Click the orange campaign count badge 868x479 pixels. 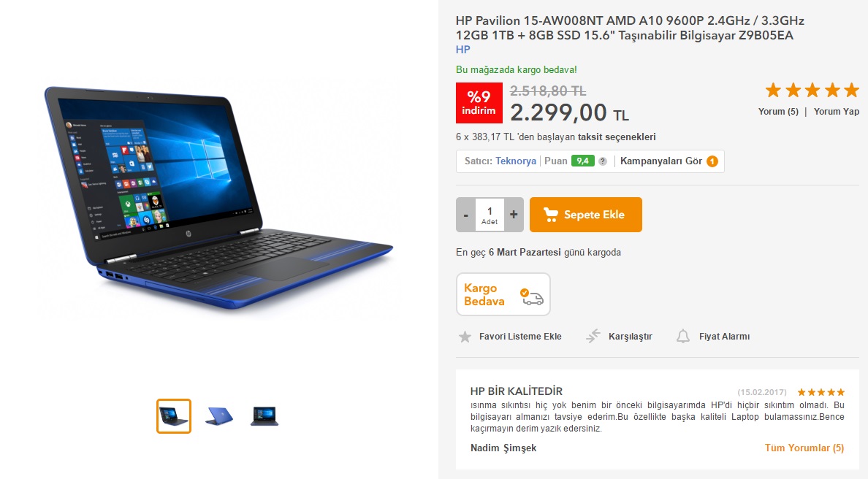point(712,161)
